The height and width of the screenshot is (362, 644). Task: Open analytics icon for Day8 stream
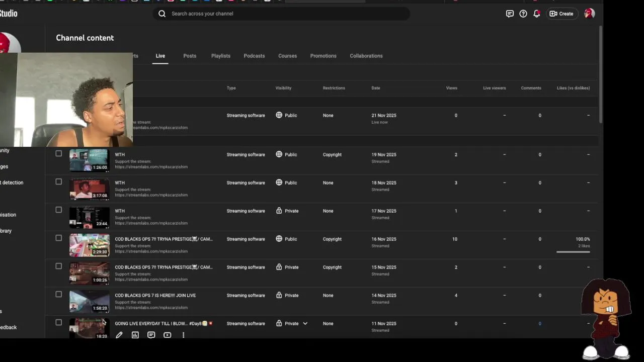[135, 335]
